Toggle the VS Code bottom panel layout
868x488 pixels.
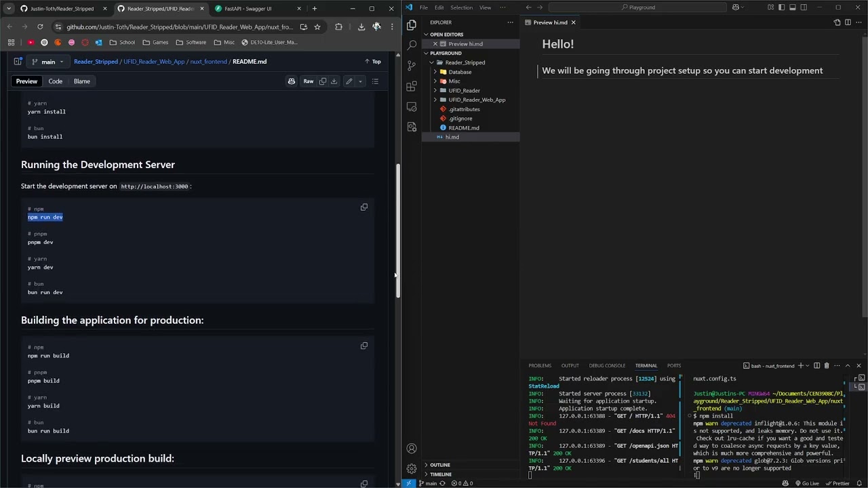pos(793,7)
